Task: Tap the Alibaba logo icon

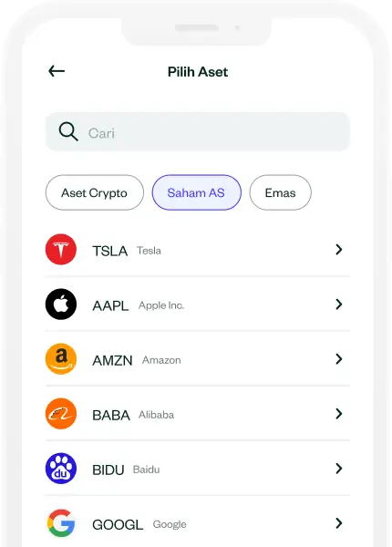Action: tap(61, 414)
